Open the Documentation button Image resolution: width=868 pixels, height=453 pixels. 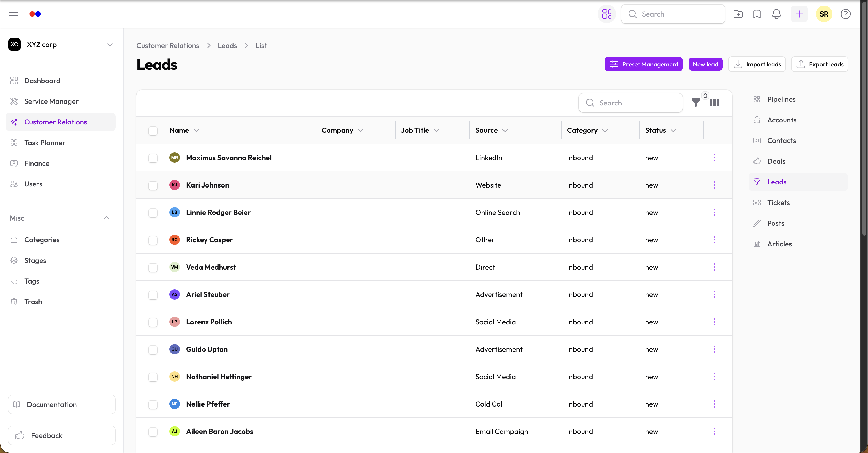(x=62, y=404)
